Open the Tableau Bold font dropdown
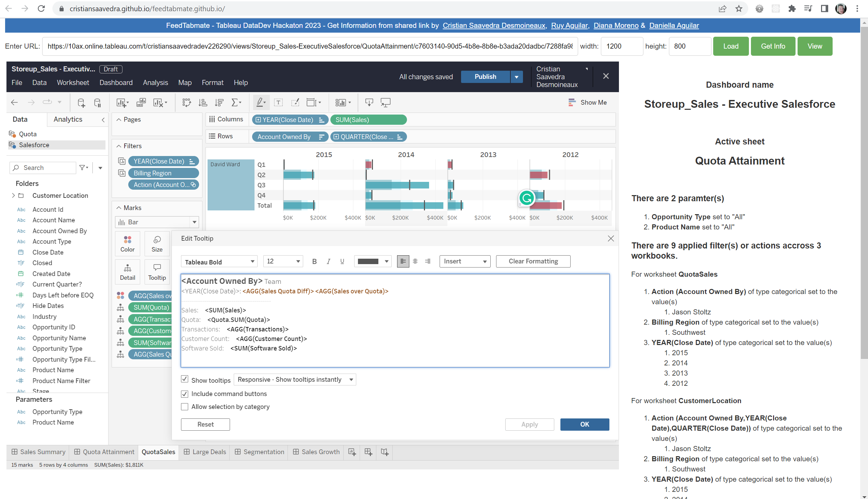Viewport: 868px width, 499px height. [x=219, y=262]
